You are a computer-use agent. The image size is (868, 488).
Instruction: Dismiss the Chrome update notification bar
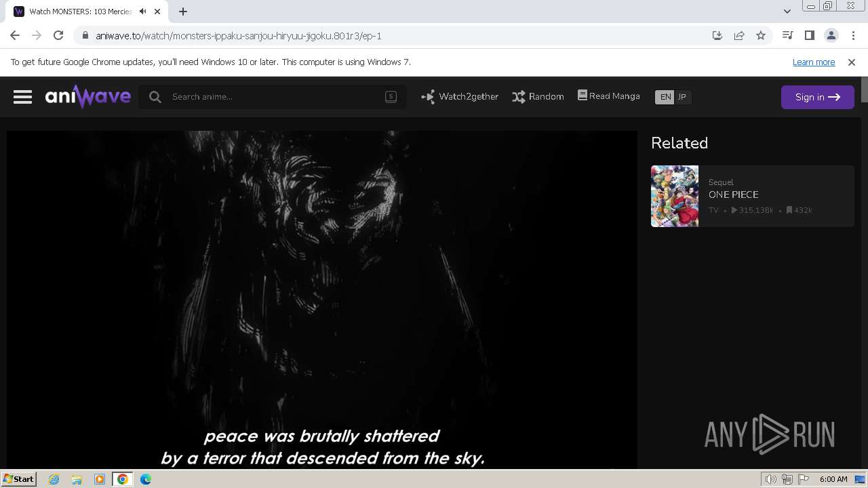pyautogui.click(x=852, y=62)
